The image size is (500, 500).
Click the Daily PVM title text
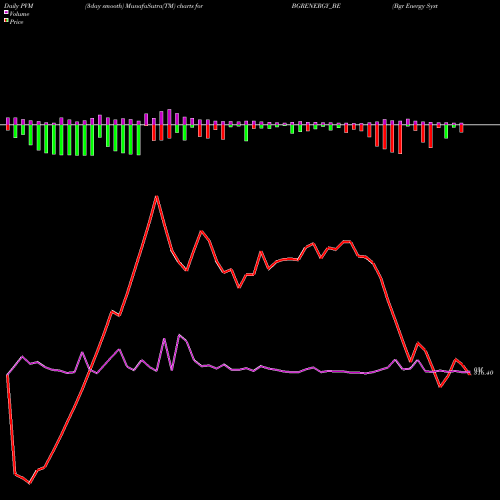click(19, 6)
